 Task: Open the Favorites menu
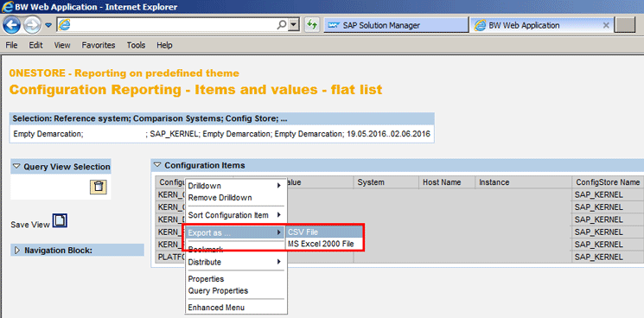[x=99, y=45]
